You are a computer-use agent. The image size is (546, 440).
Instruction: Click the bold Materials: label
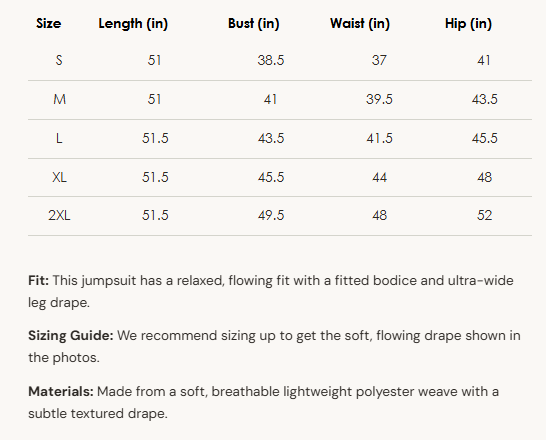(x=61, y=392)
